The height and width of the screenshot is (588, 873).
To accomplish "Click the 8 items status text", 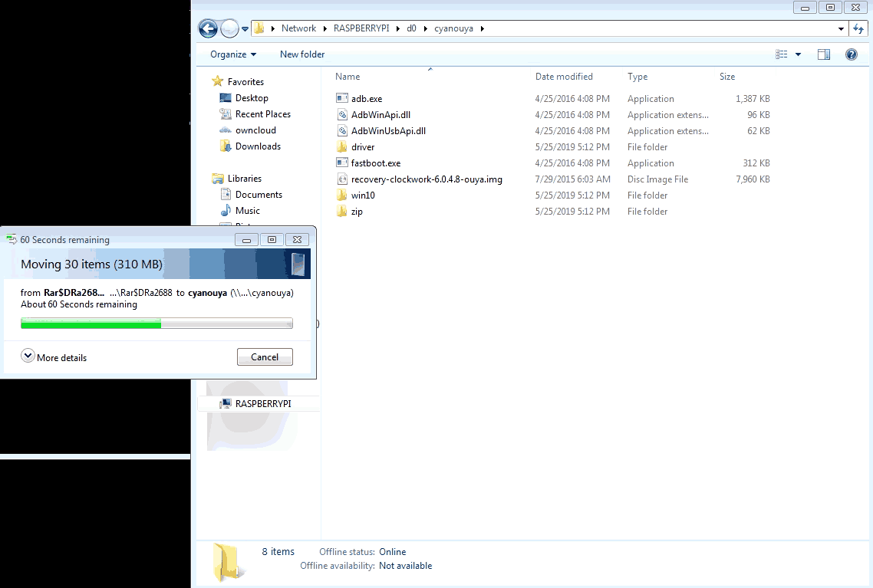I will coord(278,552).
